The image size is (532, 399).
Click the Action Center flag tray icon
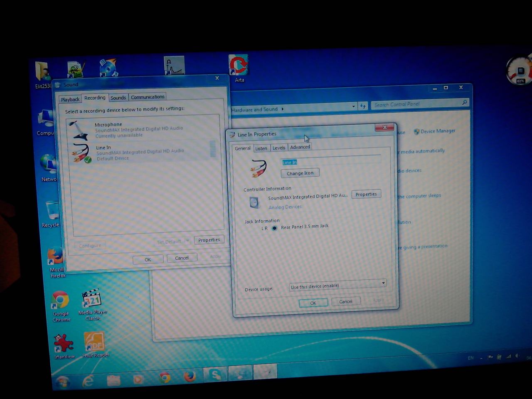coord(490,357)
